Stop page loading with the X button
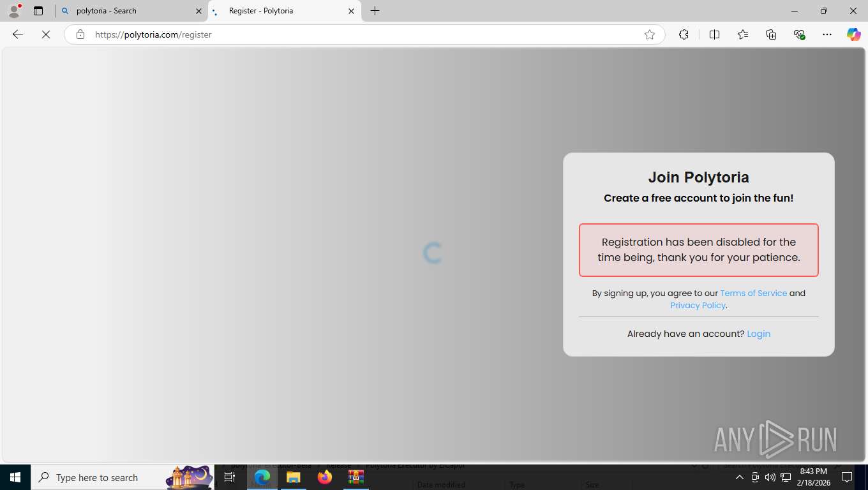Image resolution: width=868 pixels, height=490 pixels. tap(46, 34)
